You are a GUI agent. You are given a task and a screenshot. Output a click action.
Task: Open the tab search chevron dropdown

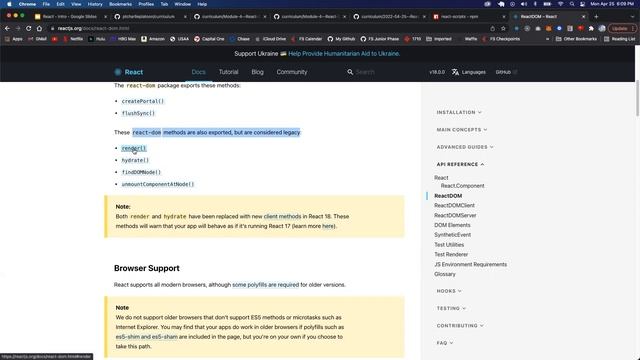coord(632,17)
